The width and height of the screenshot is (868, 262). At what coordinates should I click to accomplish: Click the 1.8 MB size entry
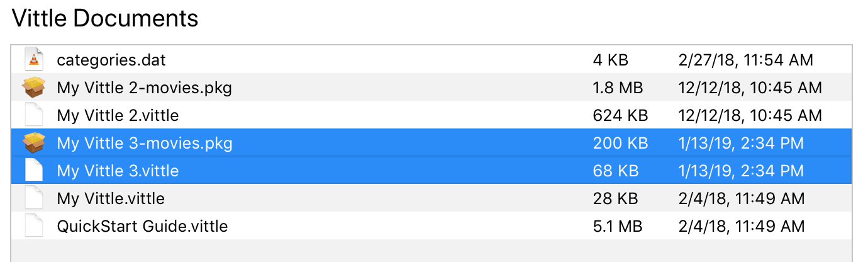coord(618,88)
